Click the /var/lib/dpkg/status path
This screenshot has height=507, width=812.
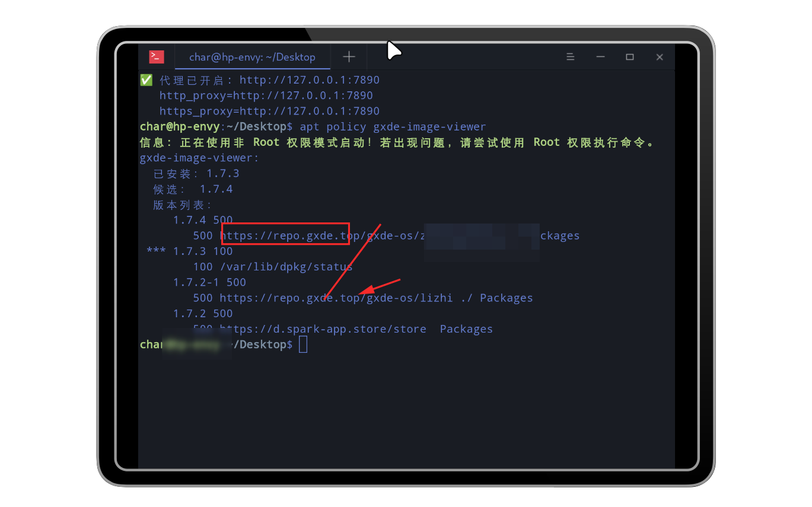(x=286, y=267)
